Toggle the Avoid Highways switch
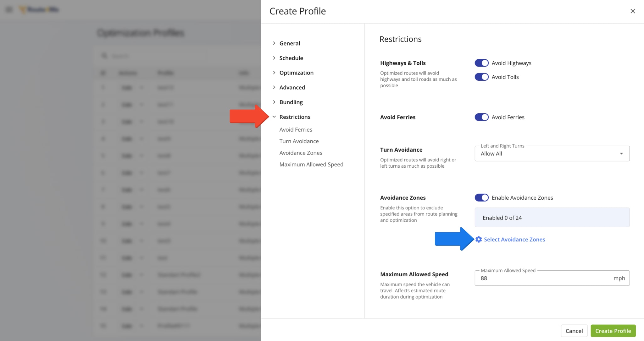This screenshot has width=644, height=341. tap(481, 63)
